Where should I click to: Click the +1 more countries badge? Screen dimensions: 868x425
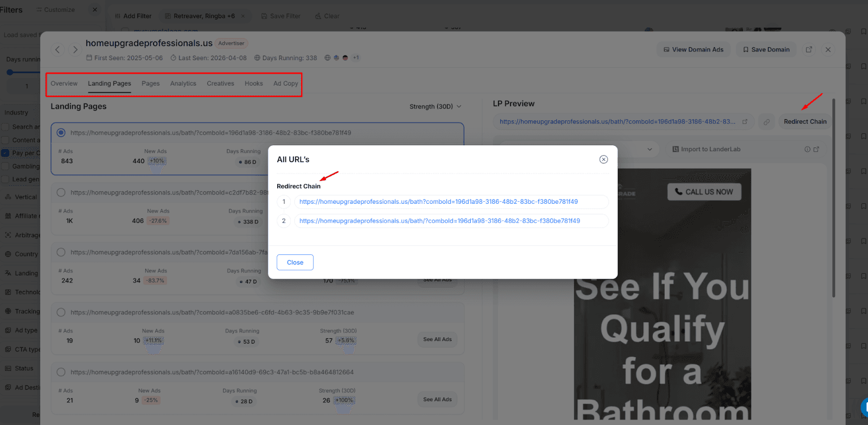point(356,57)
